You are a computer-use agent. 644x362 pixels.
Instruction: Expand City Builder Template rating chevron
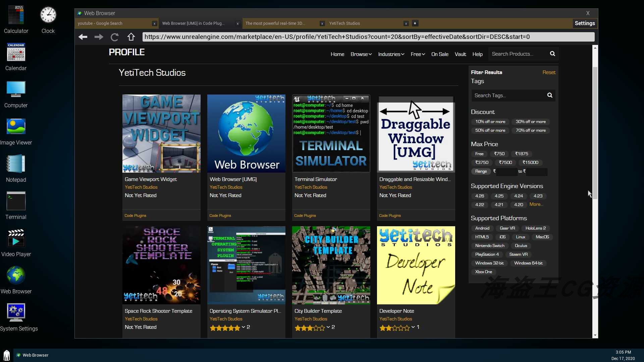328,327
